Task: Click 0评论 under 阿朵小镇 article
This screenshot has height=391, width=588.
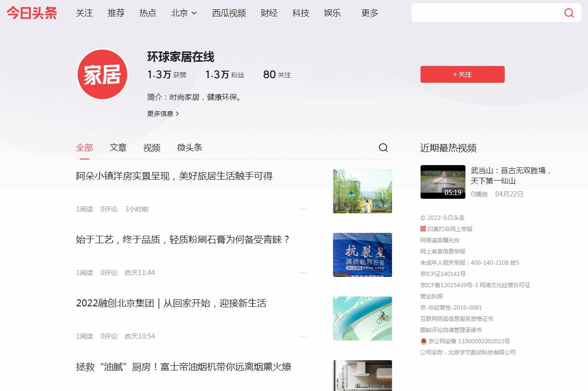Action: point(109,209)
